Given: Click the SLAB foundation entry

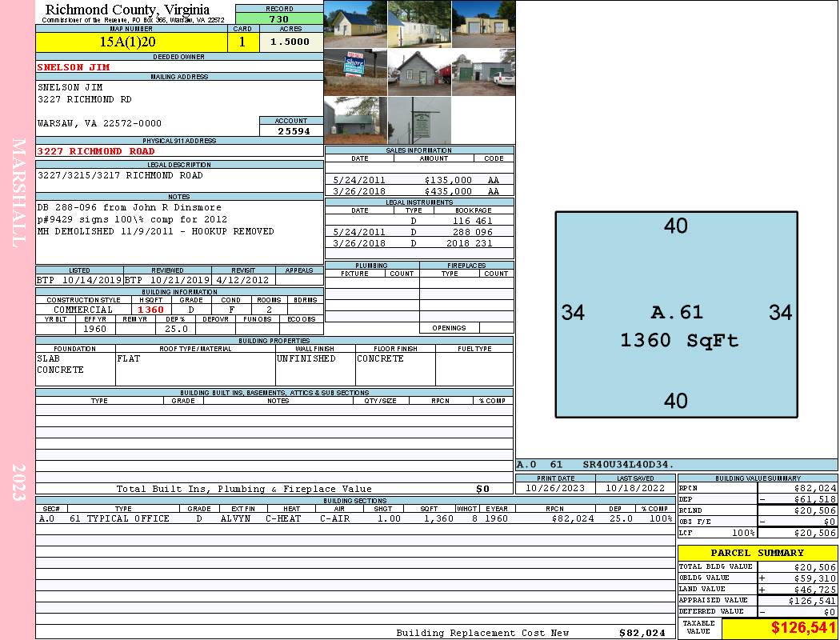Looking at the screenshot, I should point(48,359).
